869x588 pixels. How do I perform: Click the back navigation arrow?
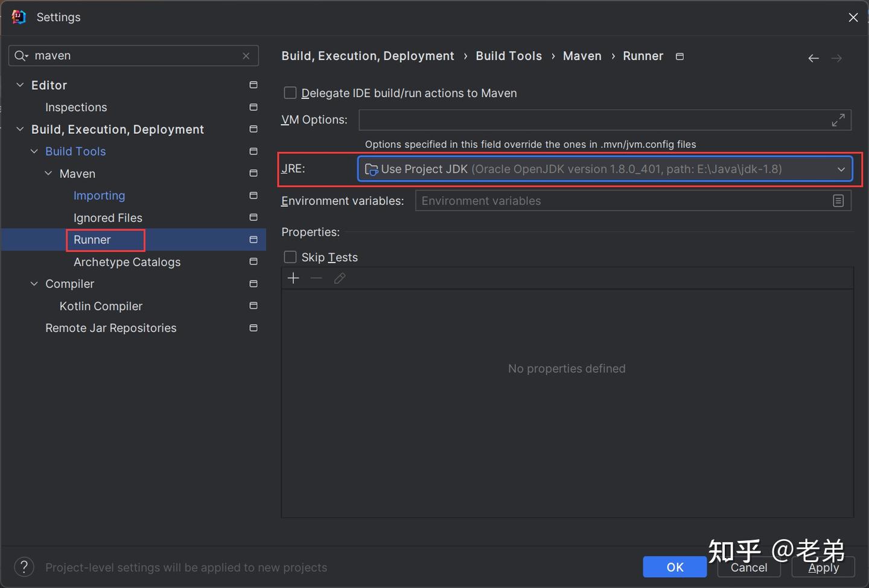[x=813, y=58]
